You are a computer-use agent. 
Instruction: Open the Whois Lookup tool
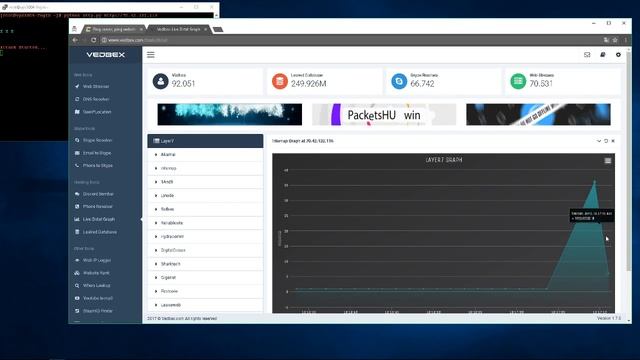click(x=96, y=285)
